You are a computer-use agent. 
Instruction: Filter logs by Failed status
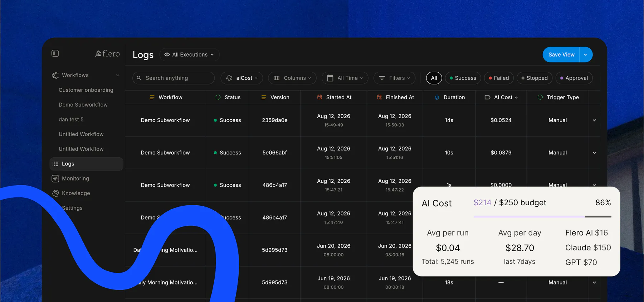point(499,78)
